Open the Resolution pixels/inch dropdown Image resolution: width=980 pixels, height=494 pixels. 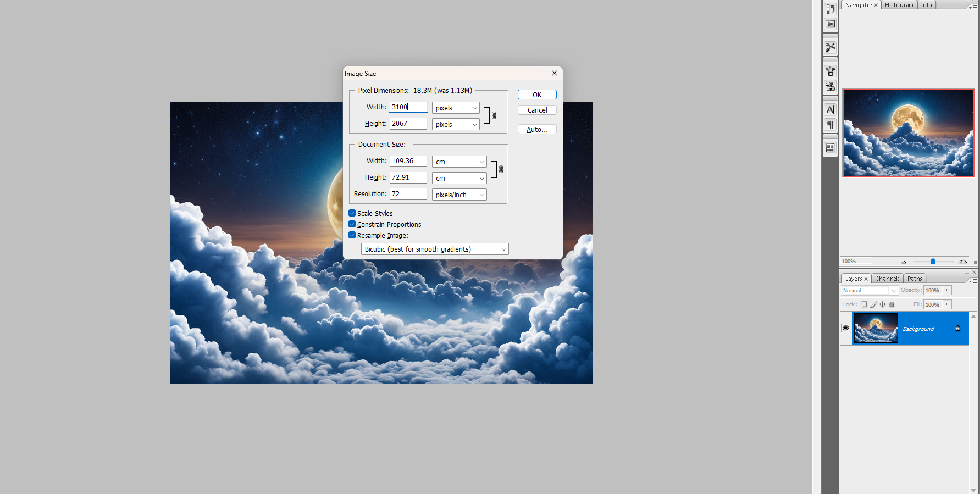(x=459, y=195)
